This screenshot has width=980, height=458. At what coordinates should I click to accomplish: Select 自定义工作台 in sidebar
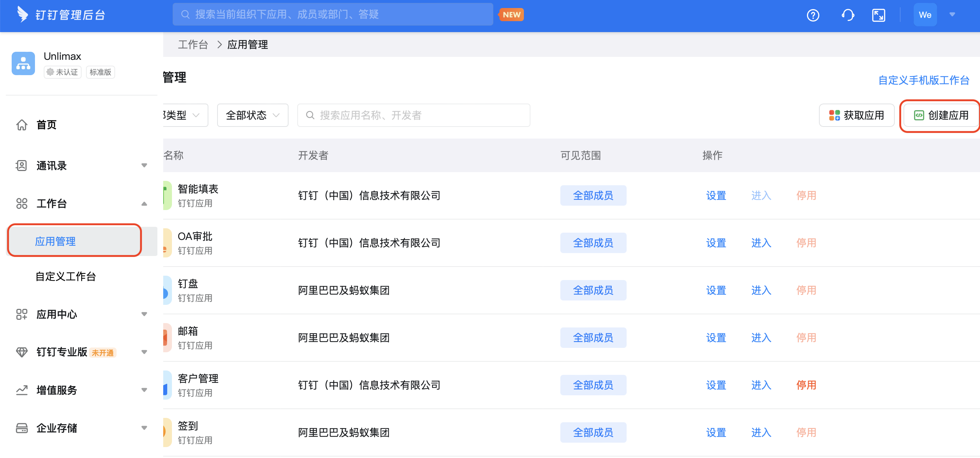[x=66, y=276]
